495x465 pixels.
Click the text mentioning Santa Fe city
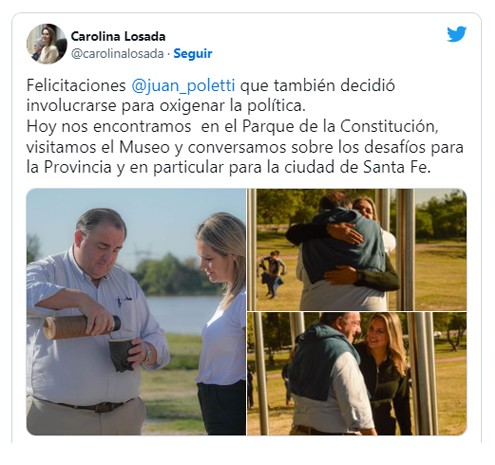228,167
